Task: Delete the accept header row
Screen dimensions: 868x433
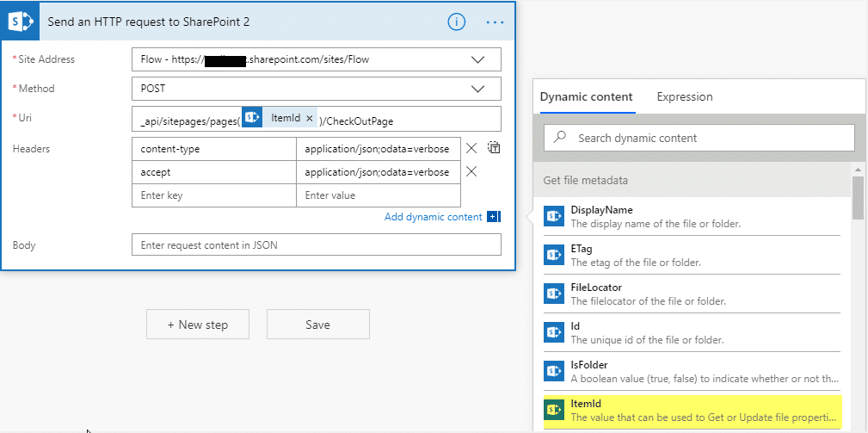Action: coord(471,171)
